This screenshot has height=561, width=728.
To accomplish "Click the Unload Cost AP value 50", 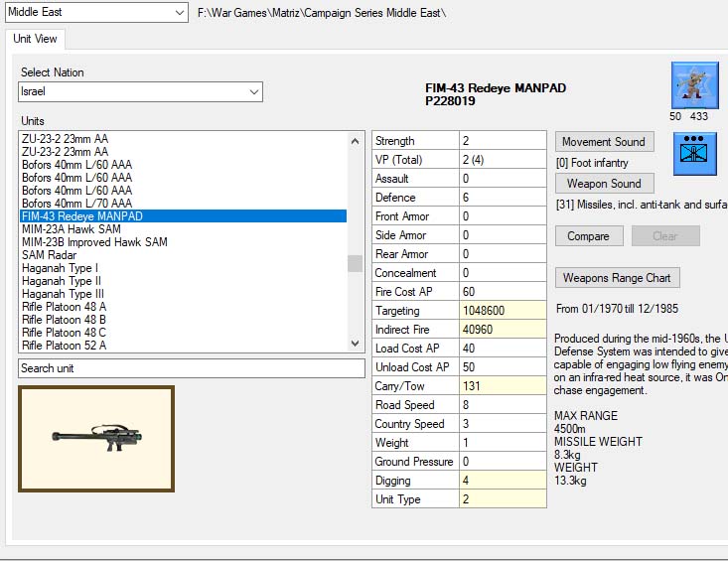I will (503, 367).
